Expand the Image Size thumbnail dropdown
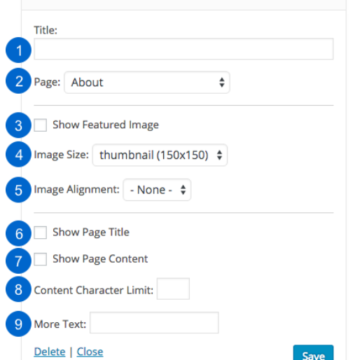 (160, 155)
